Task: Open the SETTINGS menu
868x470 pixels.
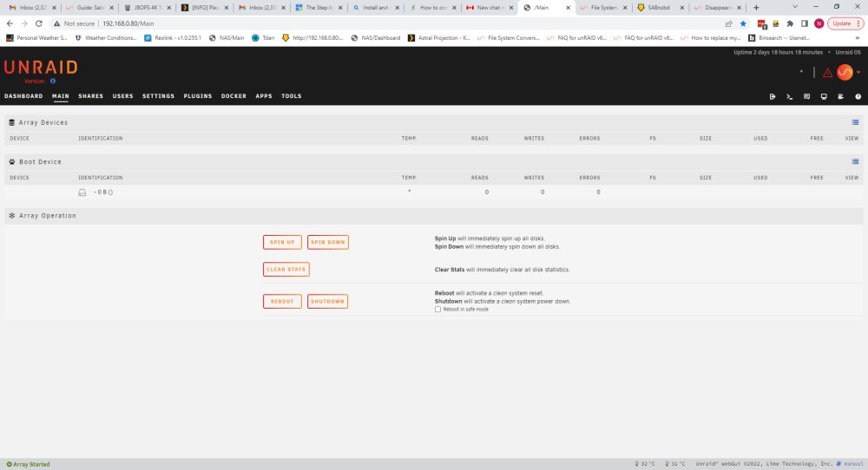Action: coord(158,95)
